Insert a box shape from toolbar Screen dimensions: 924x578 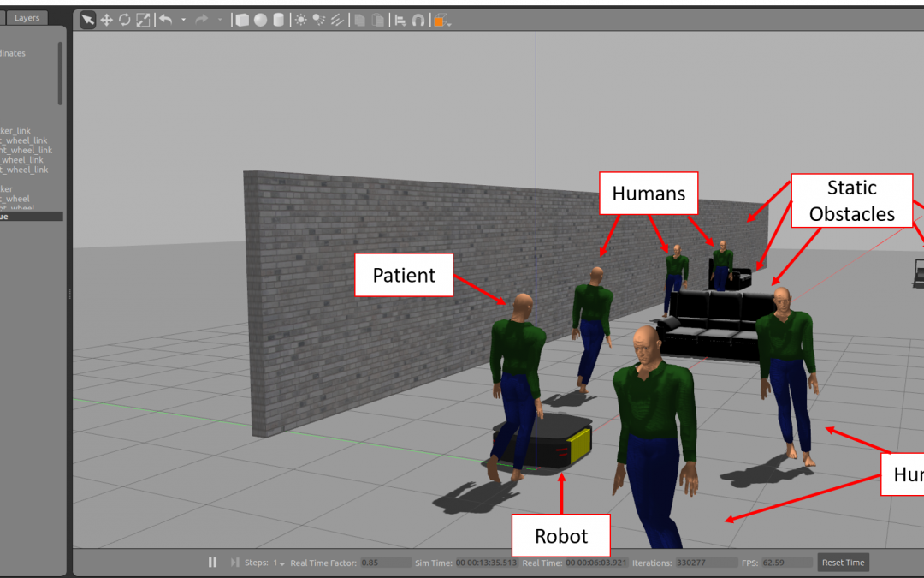pyautogui.click(x=242, y=20)
